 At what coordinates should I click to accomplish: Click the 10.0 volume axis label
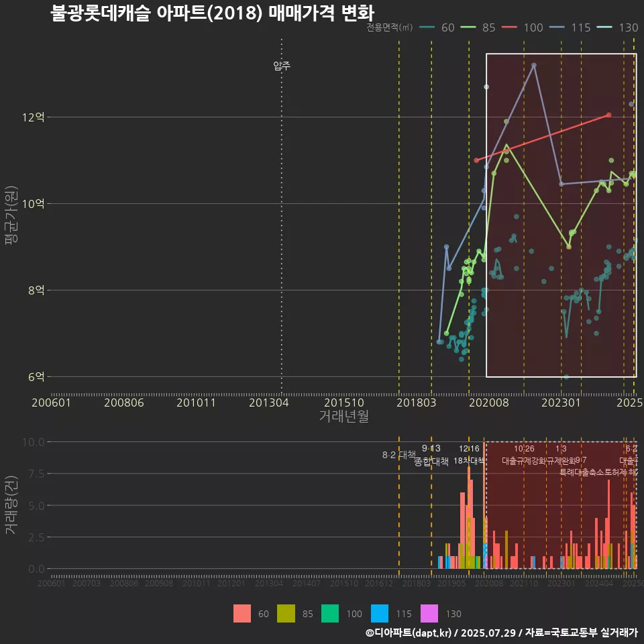tap(34, 442)
